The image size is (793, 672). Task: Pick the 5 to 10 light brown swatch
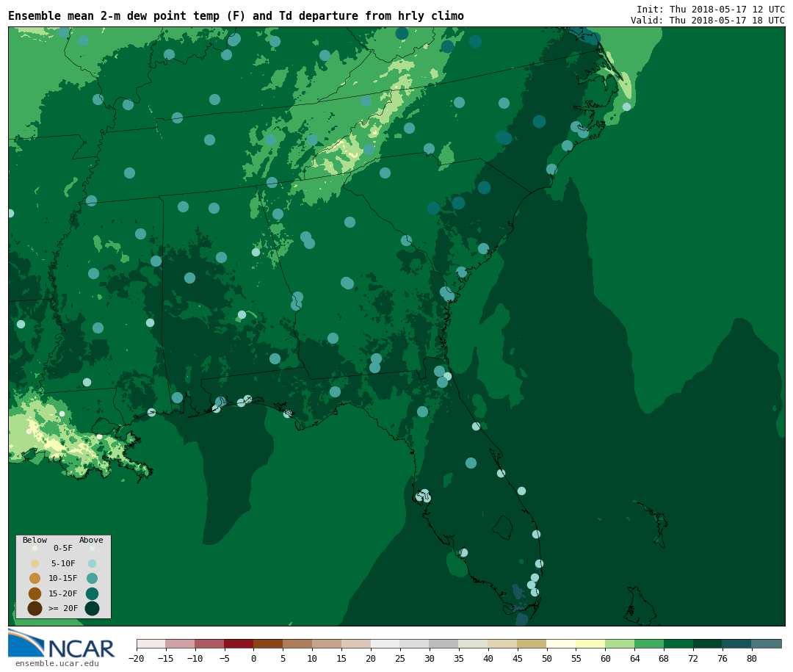tap(298, 643)
